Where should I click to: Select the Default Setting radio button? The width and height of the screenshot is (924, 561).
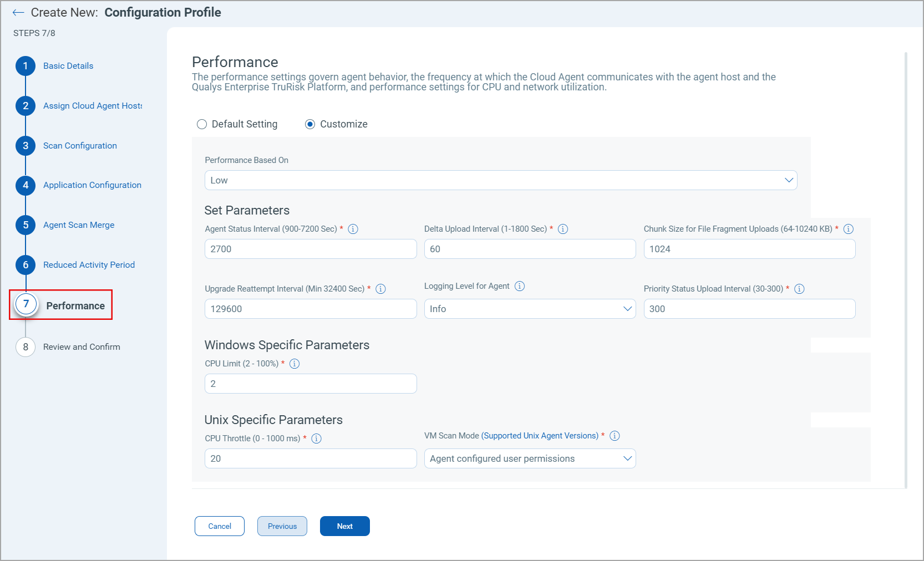point(202,124)
